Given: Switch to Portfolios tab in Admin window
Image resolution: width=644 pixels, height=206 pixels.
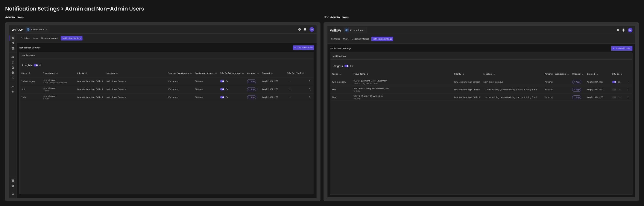Looking at the screenshot, I should 25,38.
